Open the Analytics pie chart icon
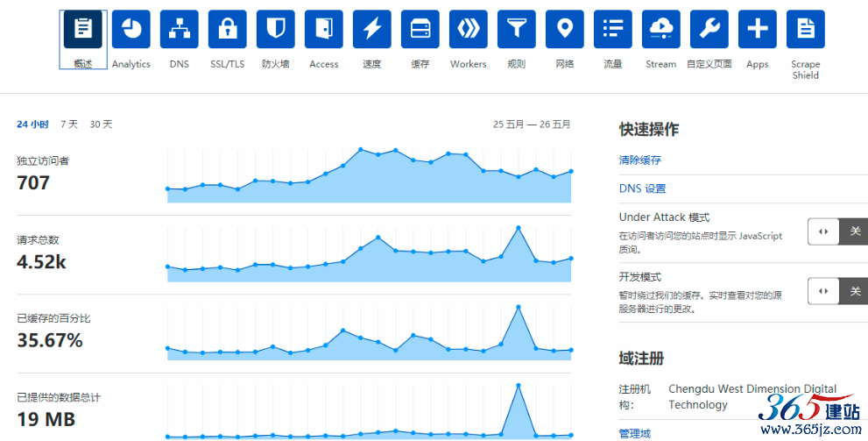The height and width of the screenshot is (441, 868). pos(131,29)
